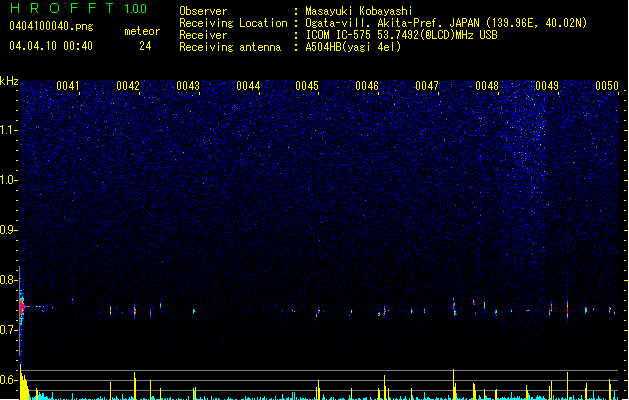The height and width of the screenshot is (400, 629).
Task: Click the 0.6 kHz frequency axis label
Action: coord(8,380)
